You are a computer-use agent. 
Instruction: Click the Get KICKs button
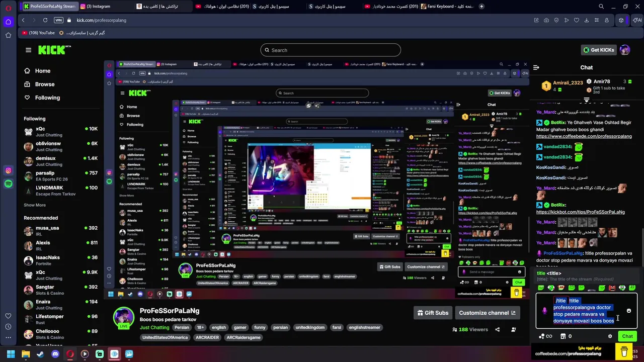click(598, 50)
